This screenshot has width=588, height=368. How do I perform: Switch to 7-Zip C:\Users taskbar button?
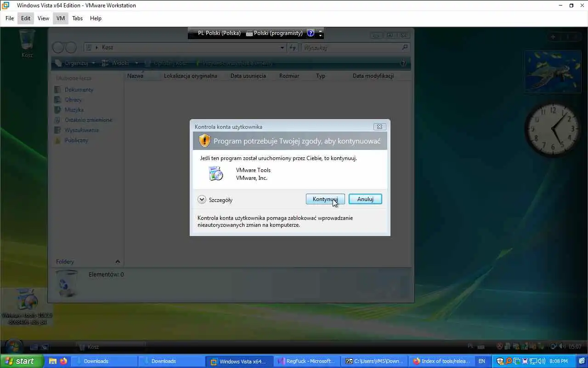[x=374, y=361]
